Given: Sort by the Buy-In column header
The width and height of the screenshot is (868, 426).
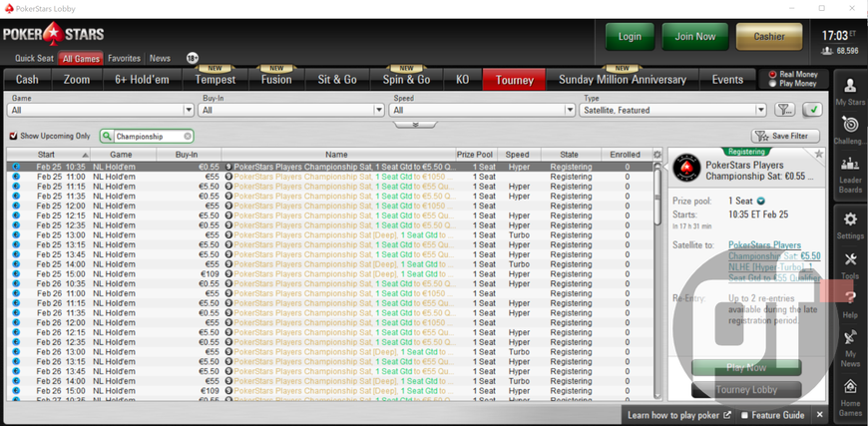Looking at the screenshot, I should (x=190, y=155).
